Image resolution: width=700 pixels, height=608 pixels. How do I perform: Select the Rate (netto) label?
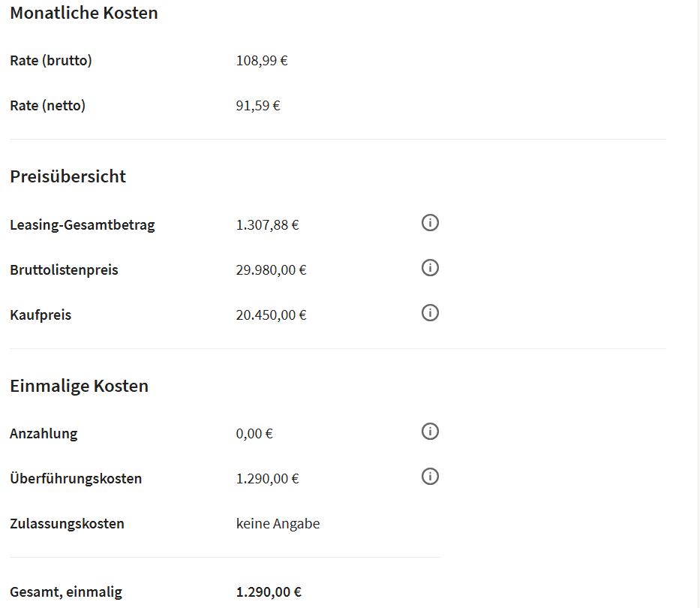(48, 106)
